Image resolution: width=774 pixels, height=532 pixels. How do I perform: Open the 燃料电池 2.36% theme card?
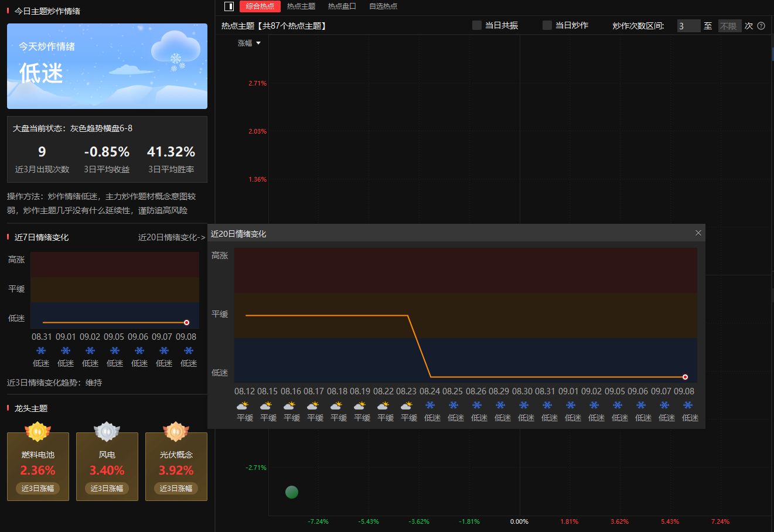(x=38, y=466)
